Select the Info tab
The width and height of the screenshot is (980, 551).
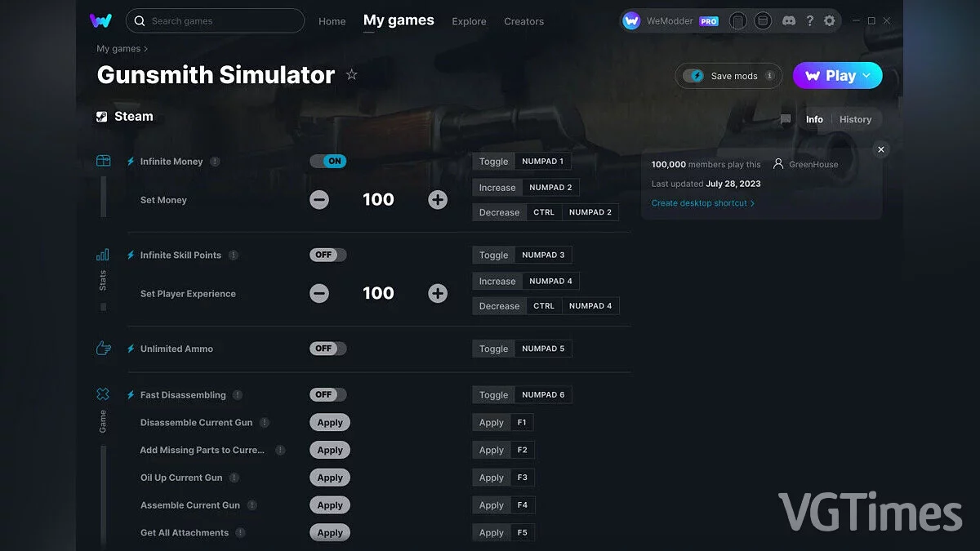[814, 119]
